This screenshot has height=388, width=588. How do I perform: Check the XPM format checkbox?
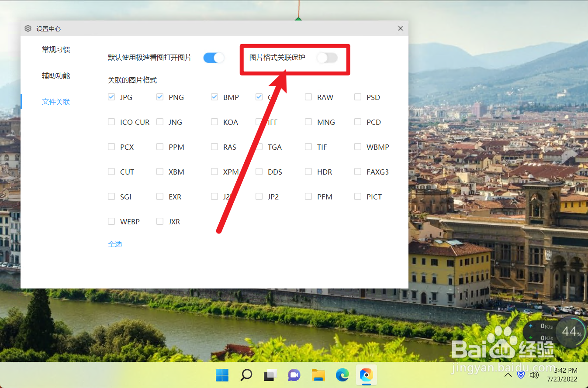tap(214, 172)
